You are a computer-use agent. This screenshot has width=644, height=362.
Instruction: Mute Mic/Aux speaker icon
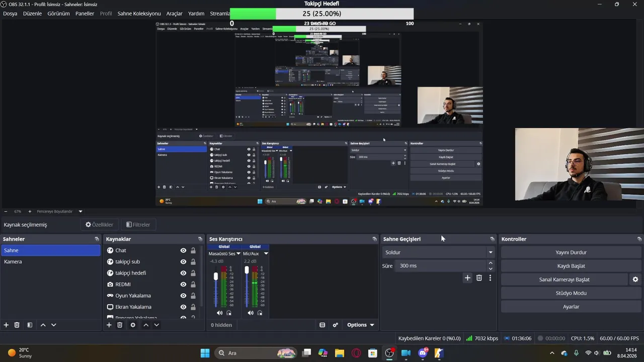click(x=251, y=313)
